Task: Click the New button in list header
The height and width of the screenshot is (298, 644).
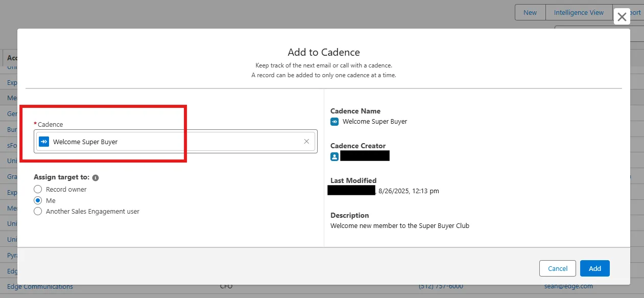Action: pos(530,13)
